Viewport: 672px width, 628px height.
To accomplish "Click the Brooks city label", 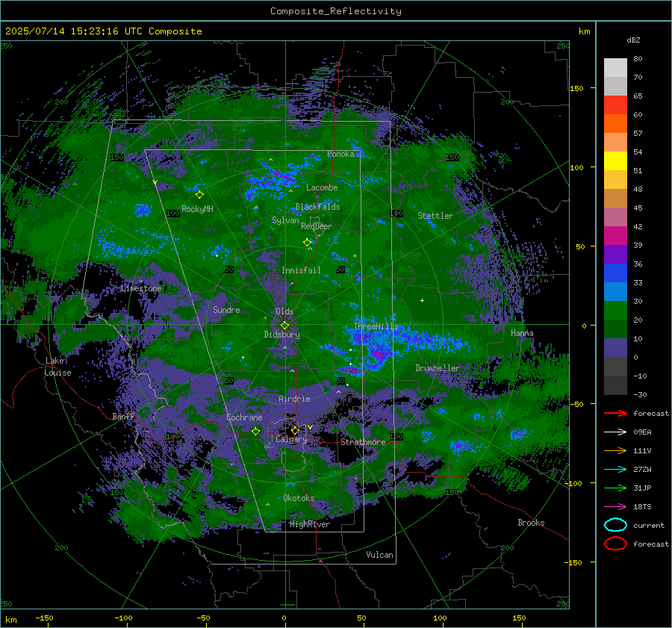I will coord(531,523).
